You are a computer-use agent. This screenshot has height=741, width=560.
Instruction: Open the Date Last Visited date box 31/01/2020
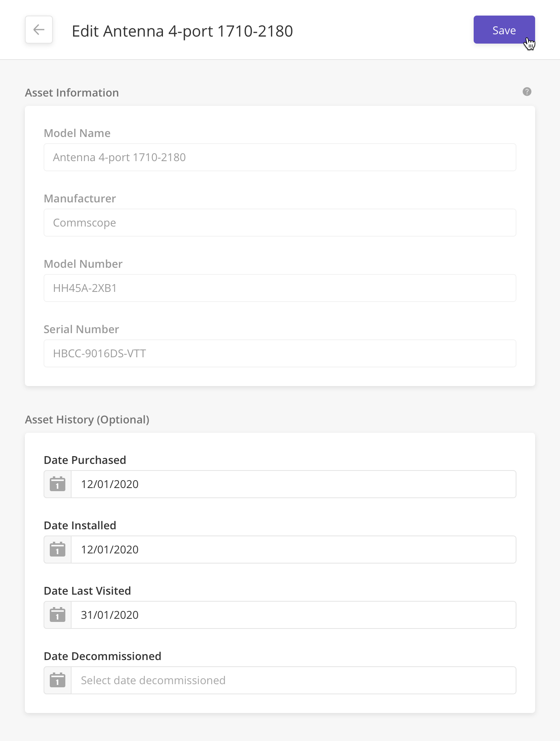pos(294,615)
